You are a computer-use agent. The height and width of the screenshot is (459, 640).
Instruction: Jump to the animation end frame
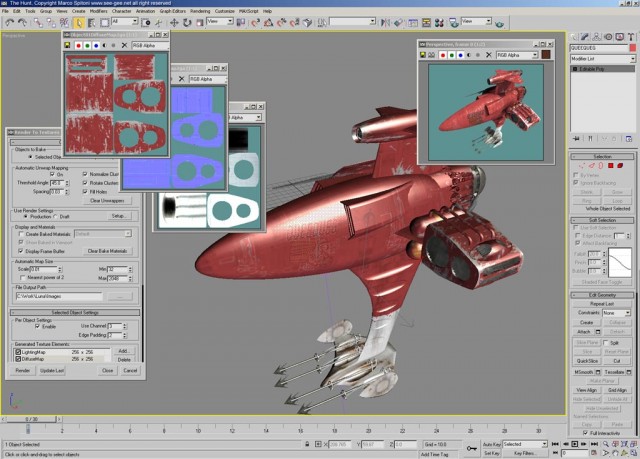[x=594, y=444]
